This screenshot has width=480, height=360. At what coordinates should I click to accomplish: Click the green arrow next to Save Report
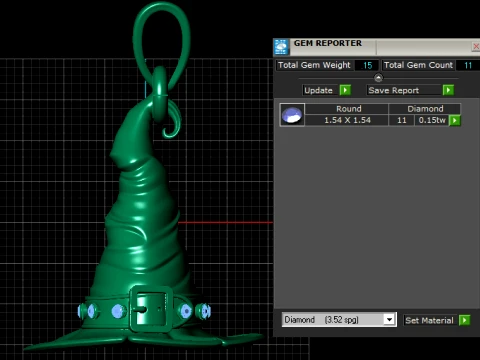(448, 90)
